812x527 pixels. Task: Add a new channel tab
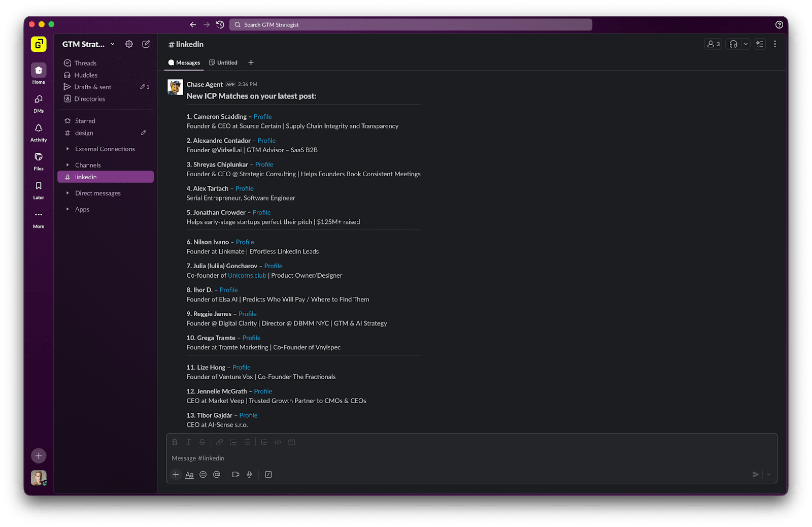251,63
